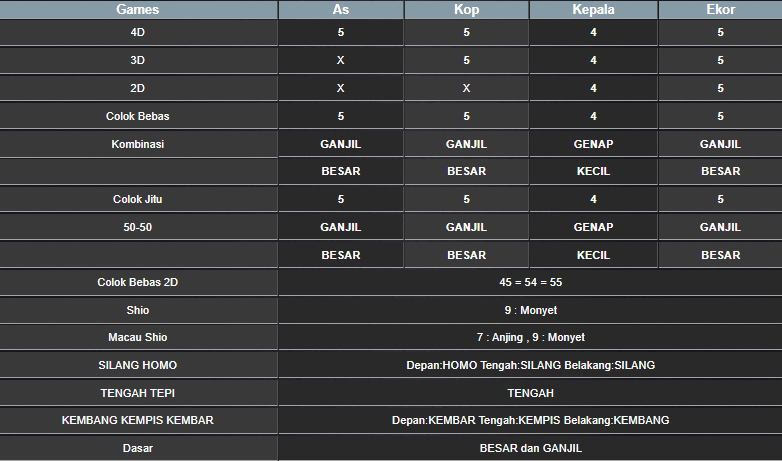The width and height of the screenshot is (782, 461).
Task: Click the BESAR dan GANJIL value
Action: pos(531,448)
